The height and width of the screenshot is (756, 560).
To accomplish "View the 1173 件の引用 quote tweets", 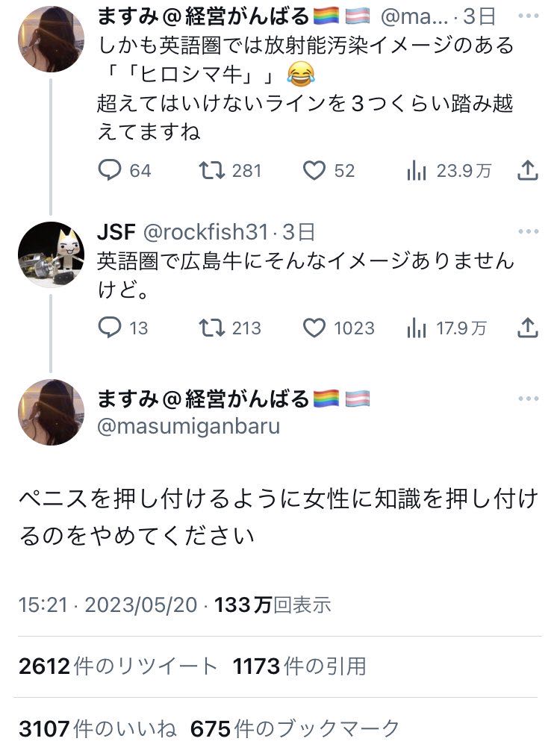I will pos(299,666).
